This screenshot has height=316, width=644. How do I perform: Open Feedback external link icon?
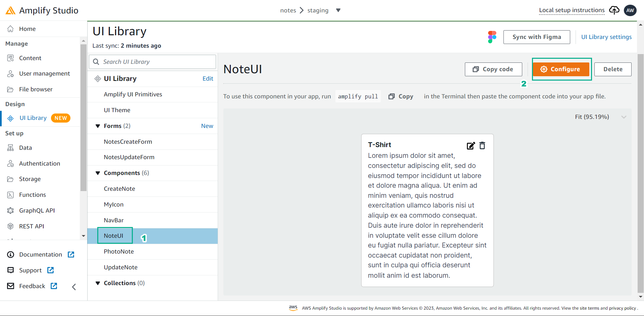(54, 286)
